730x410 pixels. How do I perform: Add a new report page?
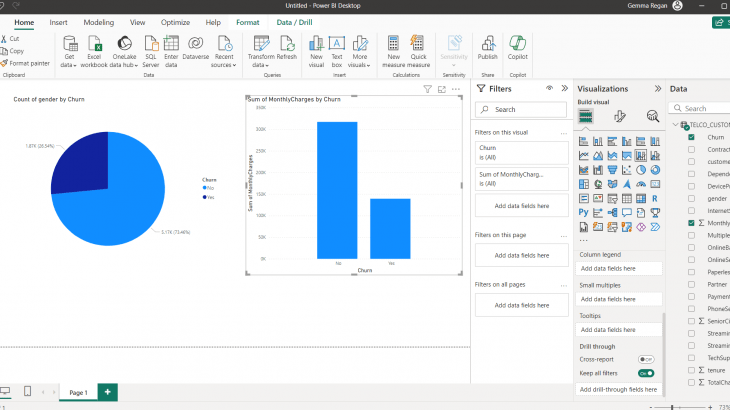coord(108,392)
